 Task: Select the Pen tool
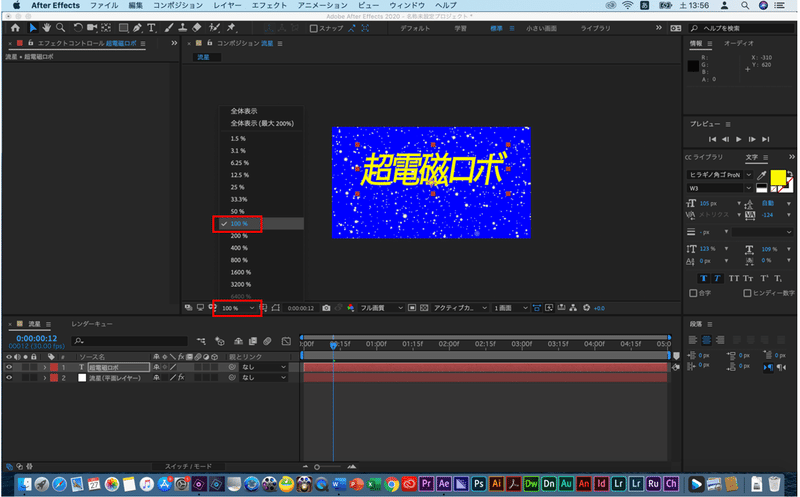click(137, 28)
